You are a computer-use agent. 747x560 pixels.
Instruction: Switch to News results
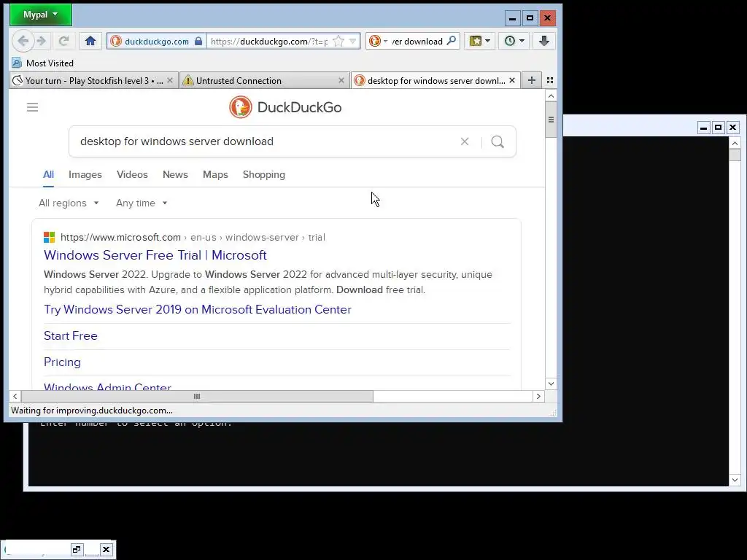tap(175, 174)
